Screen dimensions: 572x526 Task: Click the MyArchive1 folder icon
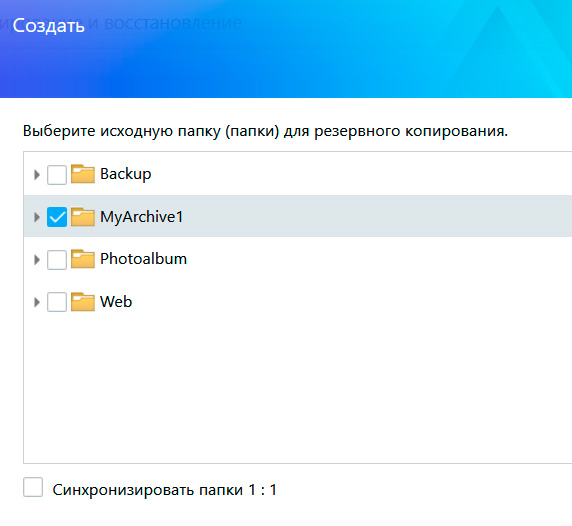pos(83,217)
